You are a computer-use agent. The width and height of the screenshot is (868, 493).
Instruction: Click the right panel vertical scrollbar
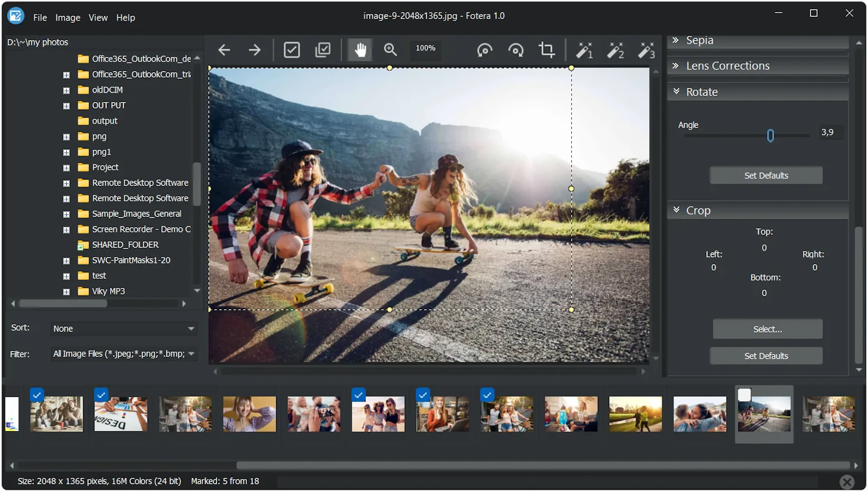pos(858,295)
